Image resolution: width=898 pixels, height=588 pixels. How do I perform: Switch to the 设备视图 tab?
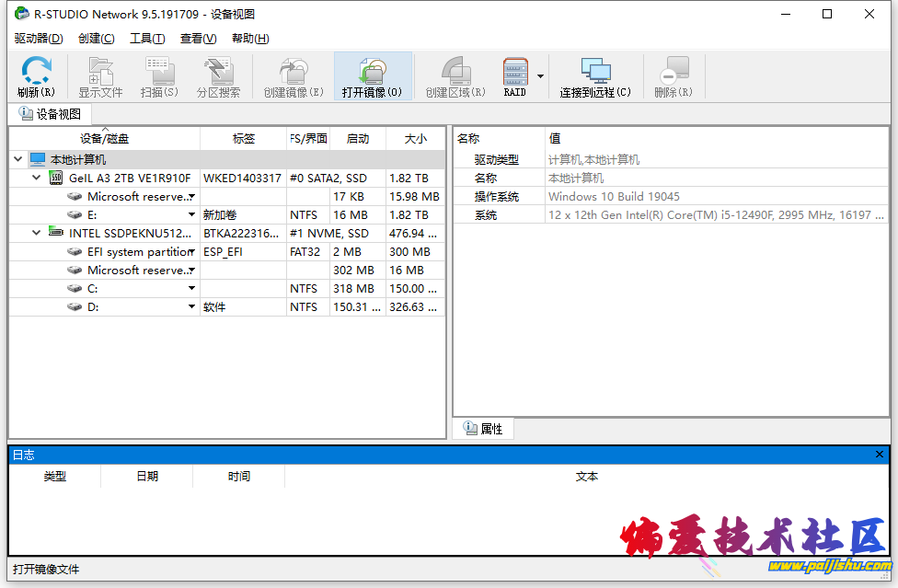(50, 113)
